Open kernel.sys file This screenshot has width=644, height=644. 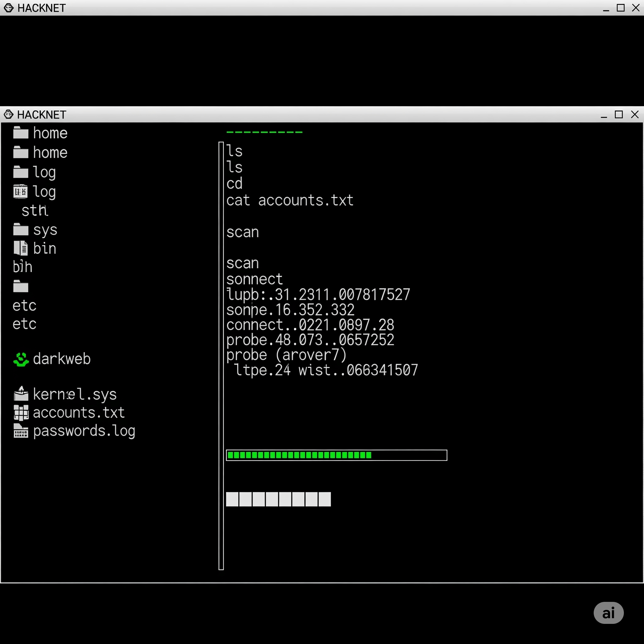tap(65, 394)
